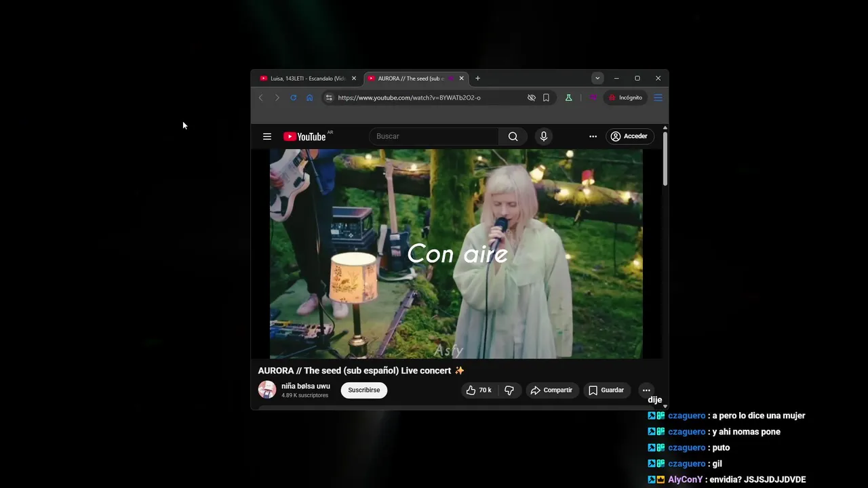The height and width of the screenshot is (488, 868).
Task: Open the YouTube hamburger guide menu
Action: tap(267, 136)
